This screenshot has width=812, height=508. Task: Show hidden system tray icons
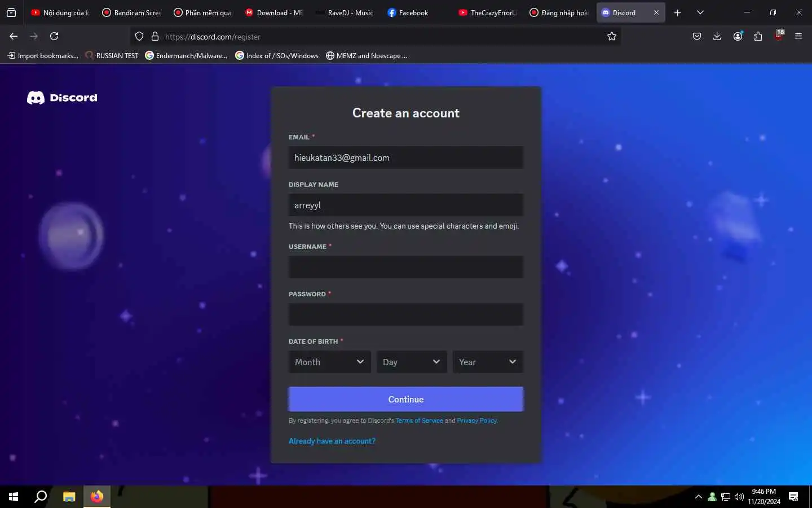(699, 497)
